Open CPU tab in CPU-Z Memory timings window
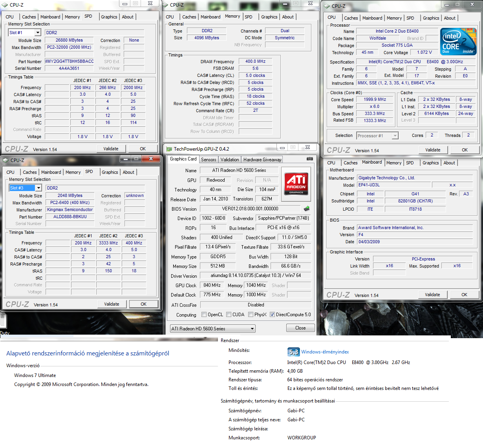Screen dimensions: 483x448 170,17
